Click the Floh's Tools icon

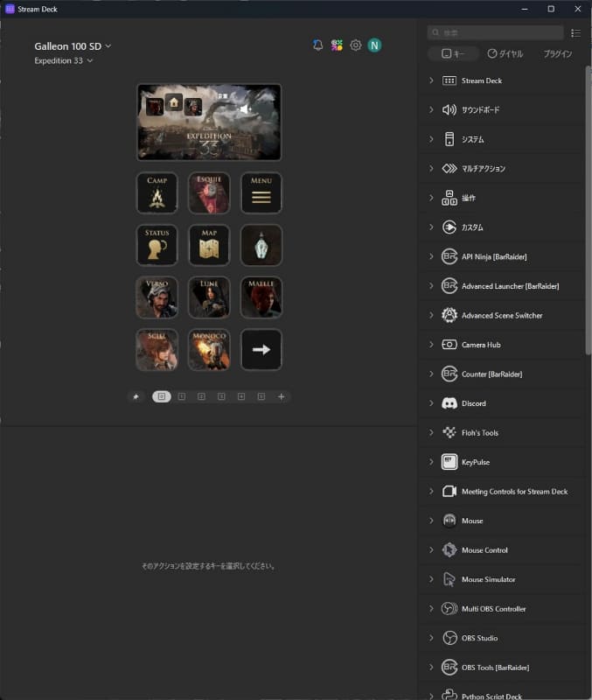[x=449, y=432]
